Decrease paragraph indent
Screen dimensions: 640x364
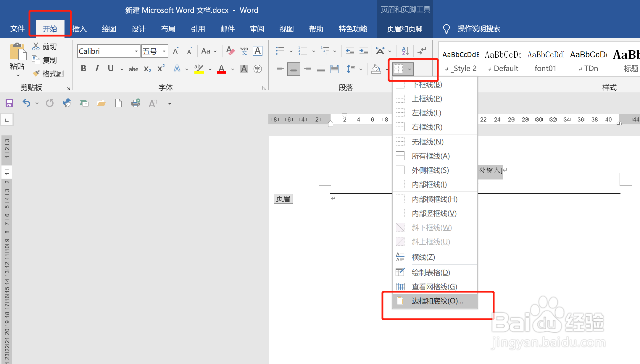point(350,51)
